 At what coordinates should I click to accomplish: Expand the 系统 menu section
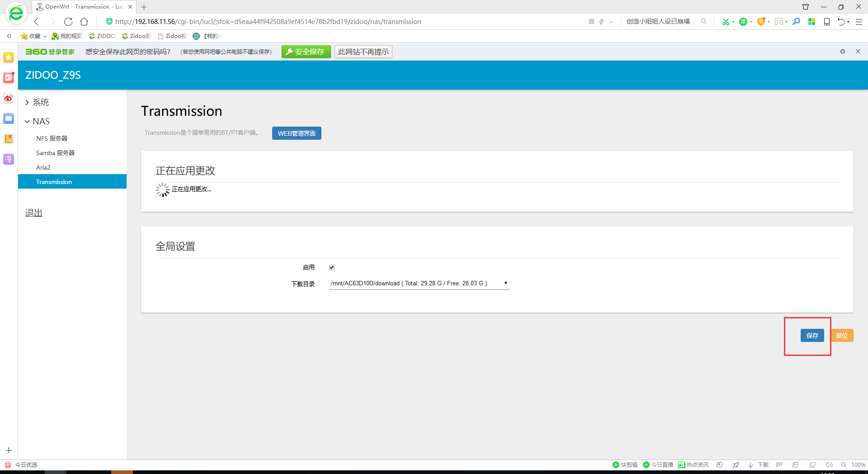point(37,102)
